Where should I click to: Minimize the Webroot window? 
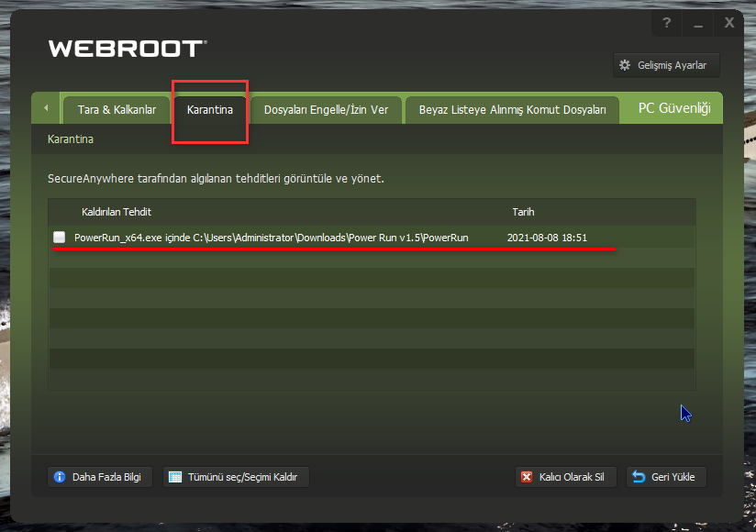click(x=697, y=23)
